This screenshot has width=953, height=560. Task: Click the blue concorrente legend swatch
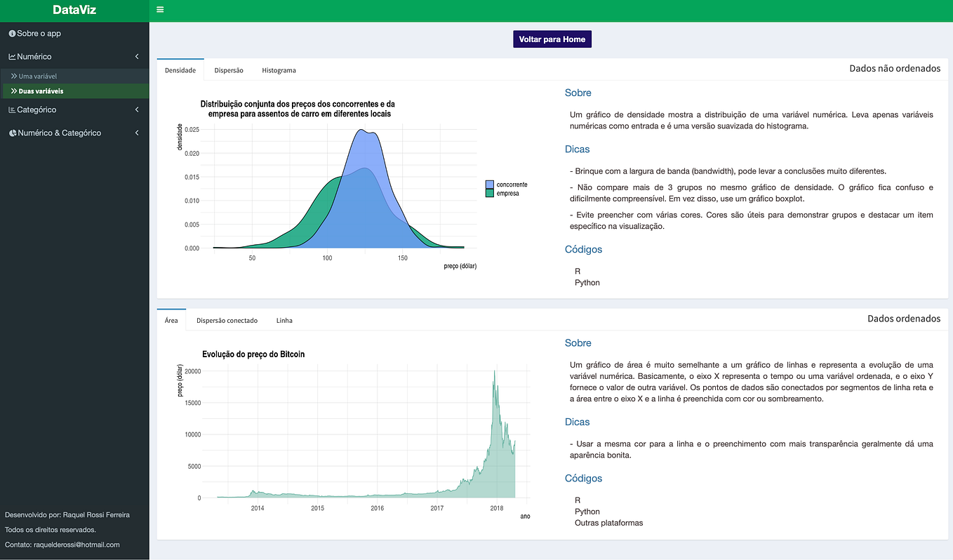tap(489, 185)
